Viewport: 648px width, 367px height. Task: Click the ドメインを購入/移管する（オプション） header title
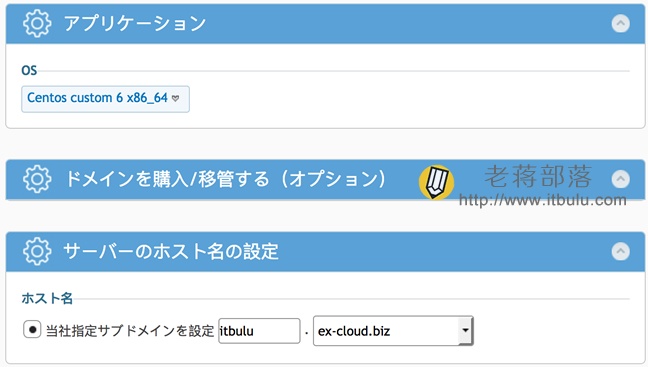226,179
